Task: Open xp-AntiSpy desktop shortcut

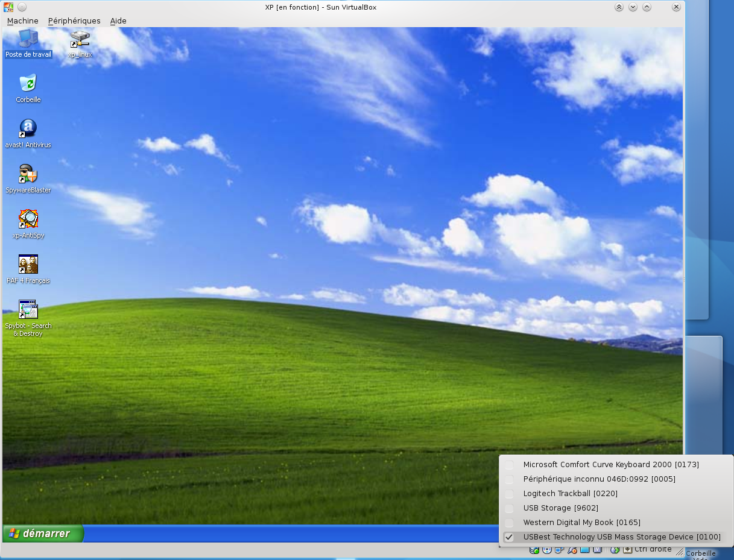Action: pos(28,219)
